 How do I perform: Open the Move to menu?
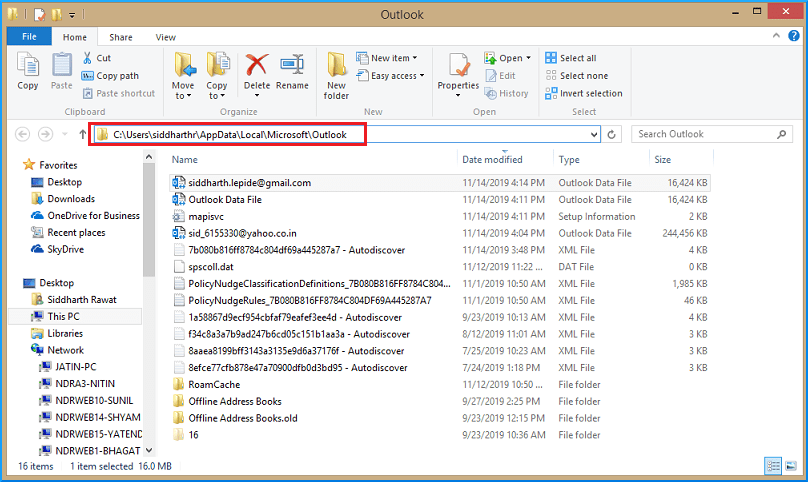tap(183, 75)
